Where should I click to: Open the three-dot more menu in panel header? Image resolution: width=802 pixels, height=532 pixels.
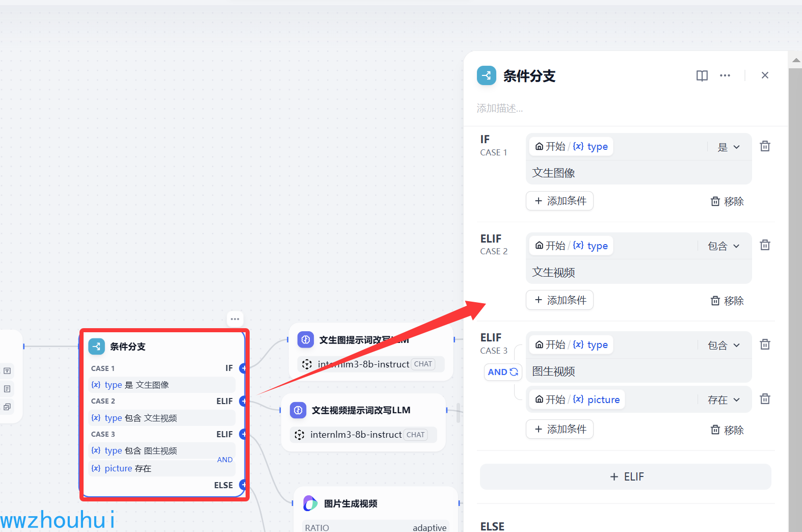[725, 75]
